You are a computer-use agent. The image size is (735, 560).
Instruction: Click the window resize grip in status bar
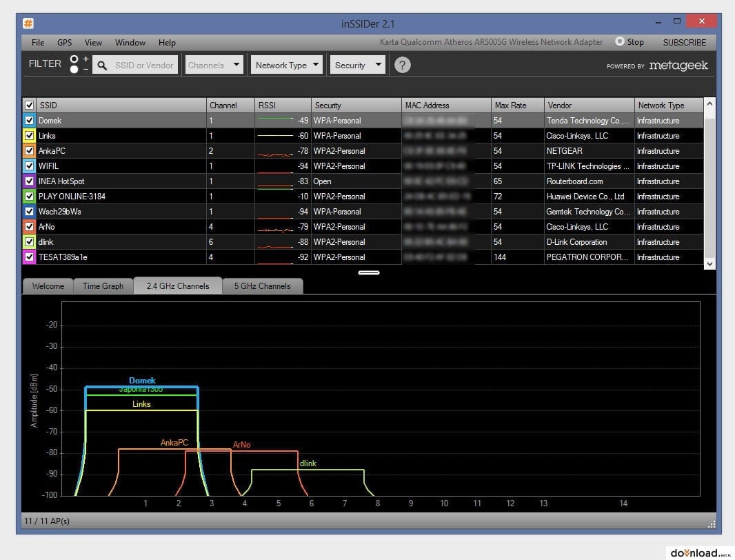pyautogui.click(x=712, y=524)
